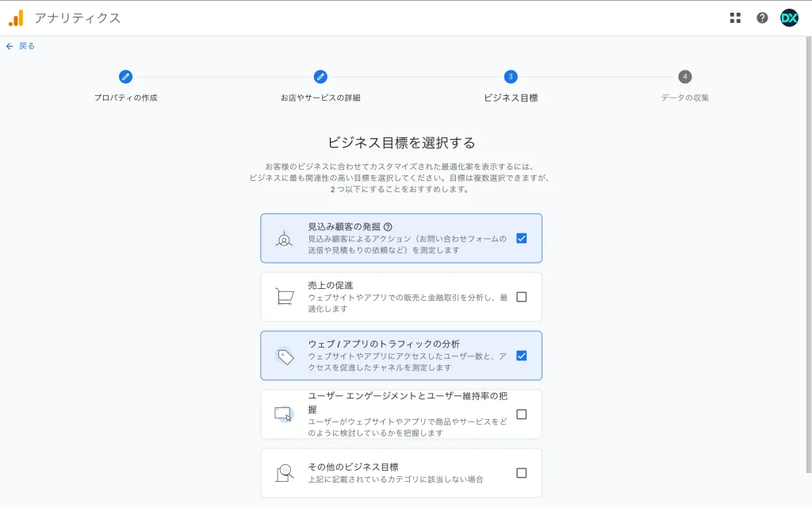Uncheck the ウェブ / アプリのトラフィックの分析 checkbox
Image resolution: width=812 pixels, height=508 pixels.
tap(521, 356)
